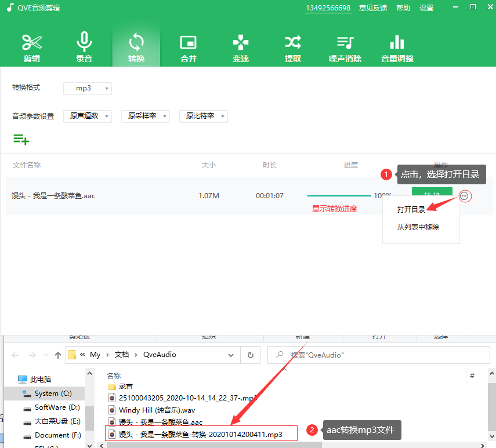Click the three-dot more options icon
The image size is (496, 448).
pos(464,196)
